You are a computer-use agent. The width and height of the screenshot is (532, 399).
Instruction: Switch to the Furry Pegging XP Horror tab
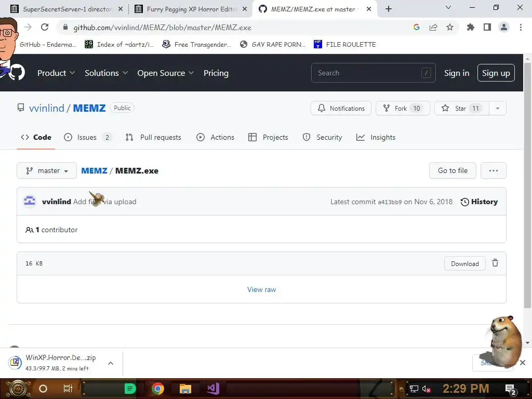(191, 9)
